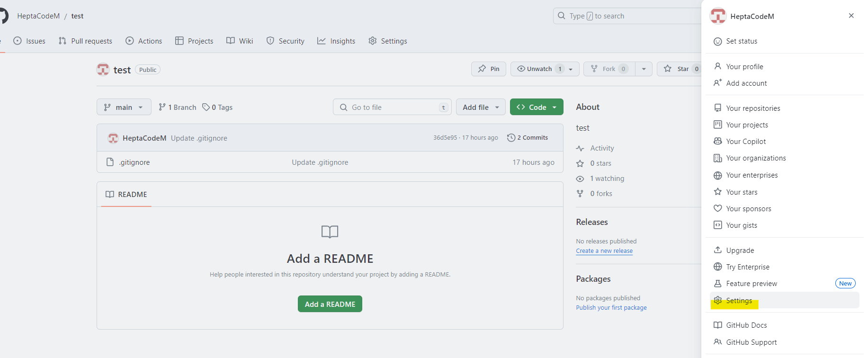The width and height of the screenshot is (868, 358).
Task: Click the Fork button
Action: point(609,69)
